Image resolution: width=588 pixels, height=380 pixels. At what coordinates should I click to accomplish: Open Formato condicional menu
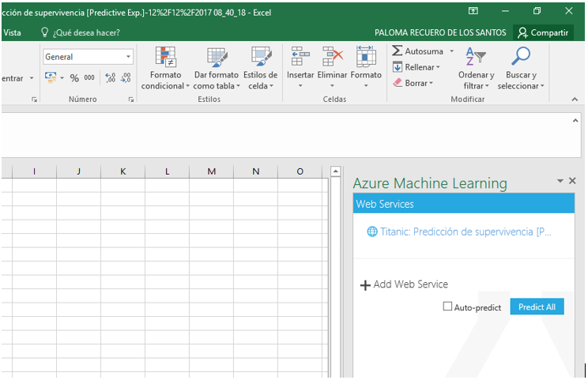[165, 68]
